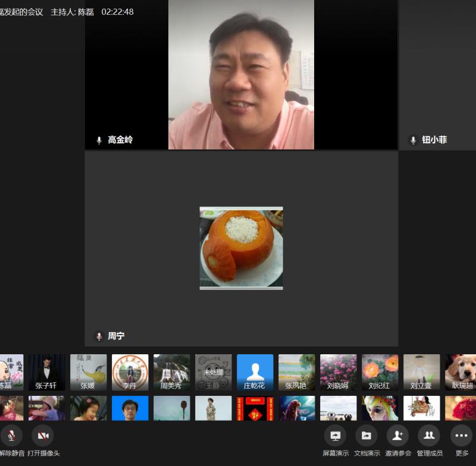
Task: Choose thumbnail of person in pink hat
Action: 46,408
